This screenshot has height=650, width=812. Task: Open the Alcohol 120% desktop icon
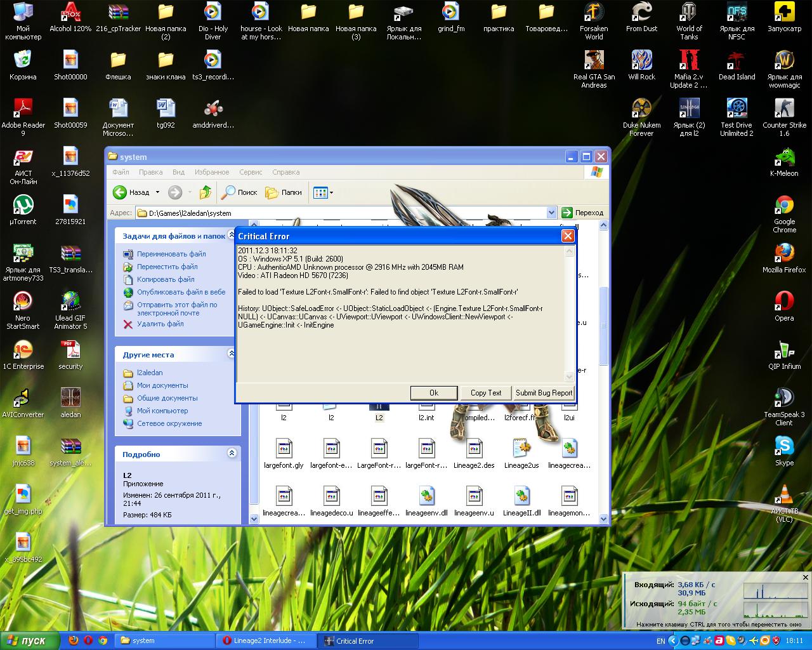70,17
